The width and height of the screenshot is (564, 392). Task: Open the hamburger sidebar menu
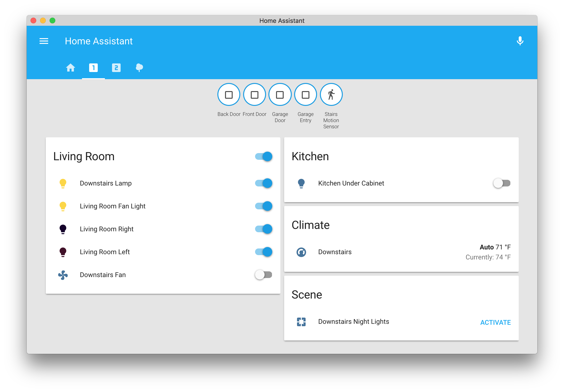click(x=44, y=41)
